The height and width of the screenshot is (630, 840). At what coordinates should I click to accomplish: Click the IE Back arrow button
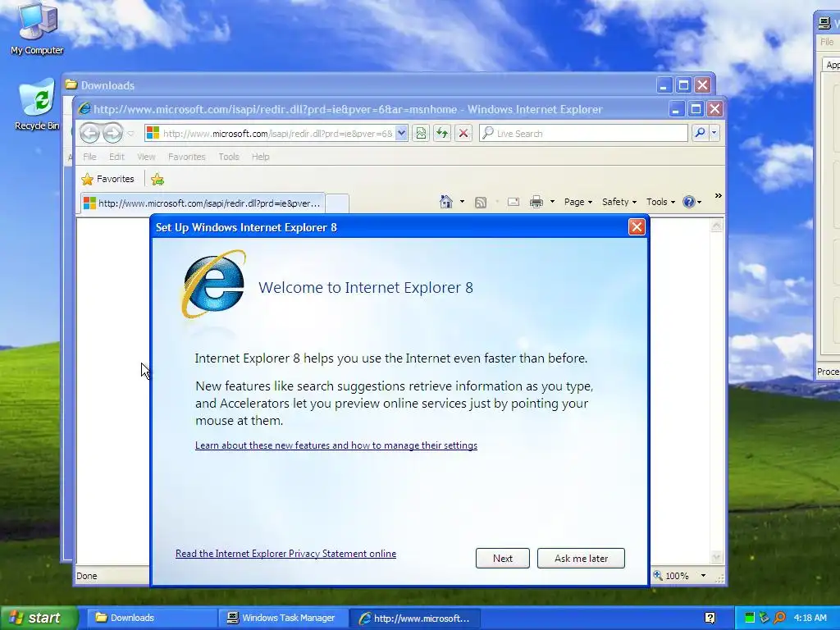click(90, 133)
